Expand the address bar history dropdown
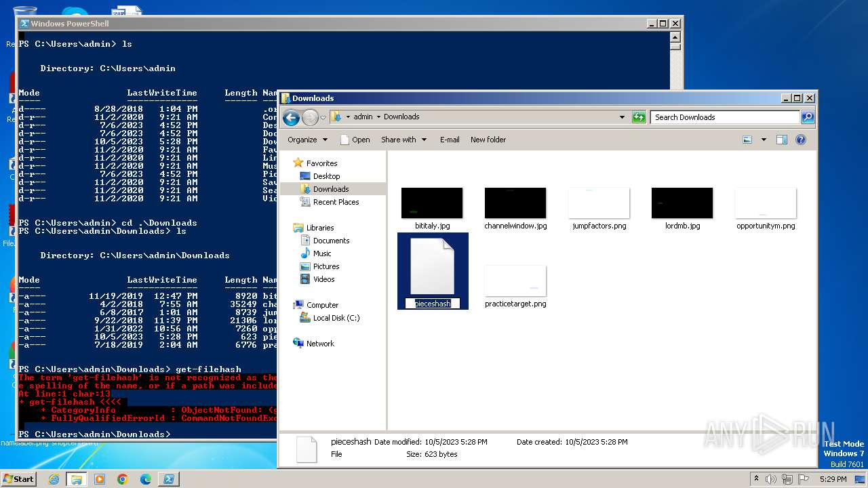The width and height of the screenshot is (868, 488). (x=622, y=117)
